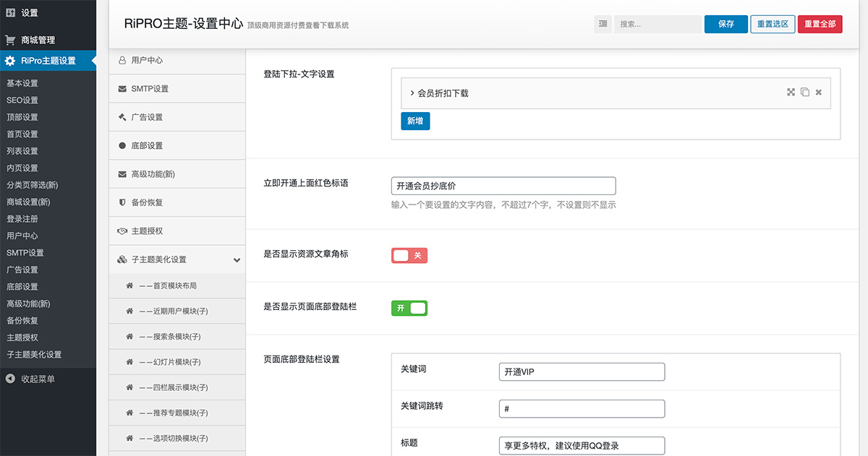Open 商城管理 in the admin sidebar
This screenshot has width=868, height=456.
tap(48, 39)
